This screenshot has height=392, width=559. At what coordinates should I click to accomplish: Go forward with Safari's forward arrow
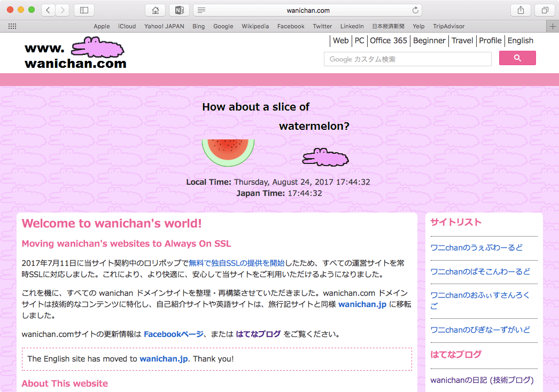[63, 10]
